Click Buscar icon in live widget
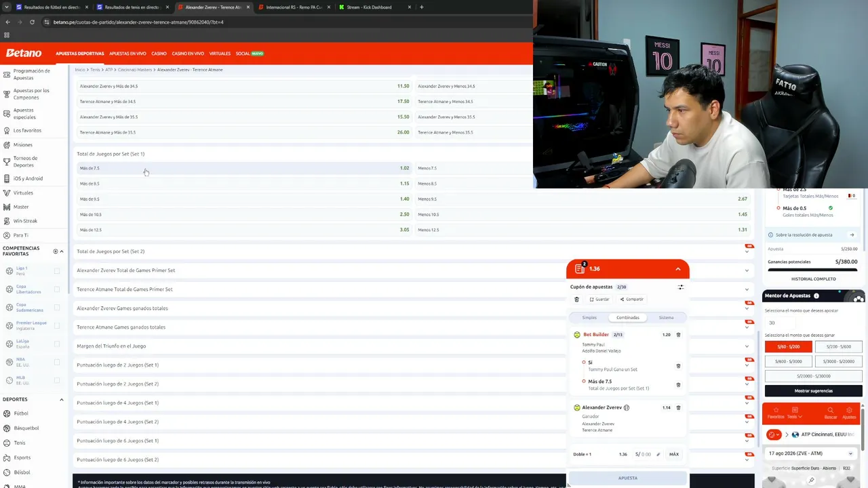The width and height of the screenshot is (868, 488). point(831,413)
